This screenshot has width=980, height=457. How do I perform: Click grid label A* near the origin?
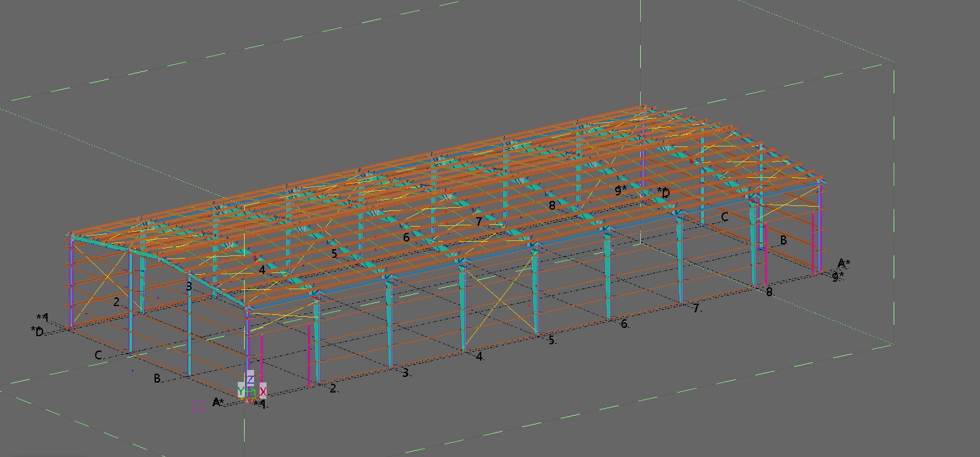pos(218,402)
